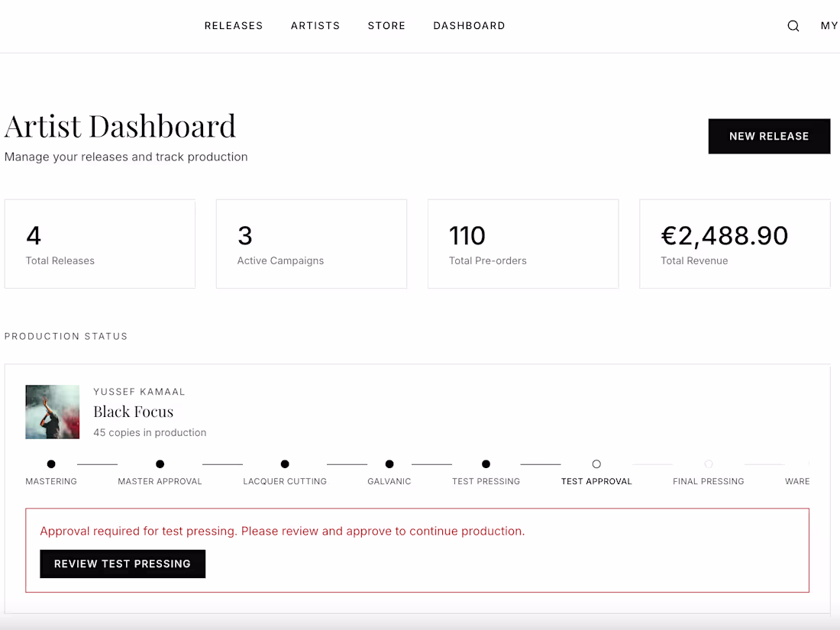
Task: Click the MASTER APPROVAL step marker
Action: [x=160, y=464]
